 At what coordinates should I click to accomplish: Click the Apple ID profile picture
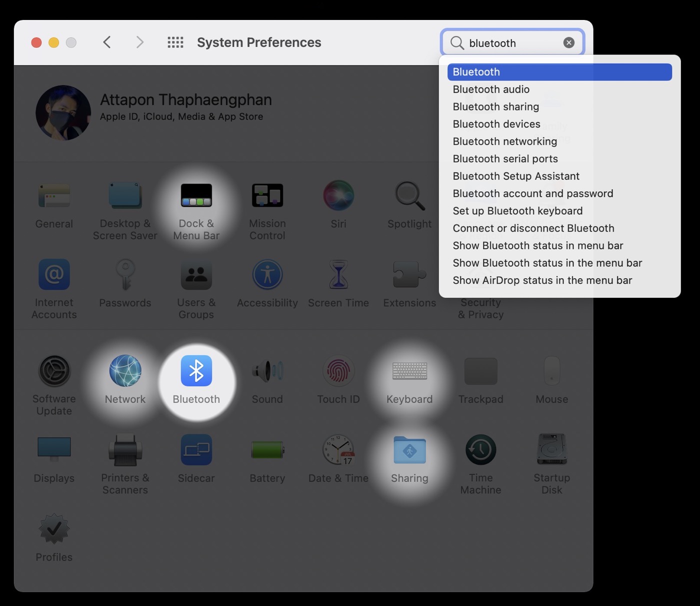[x=63, y=113]
